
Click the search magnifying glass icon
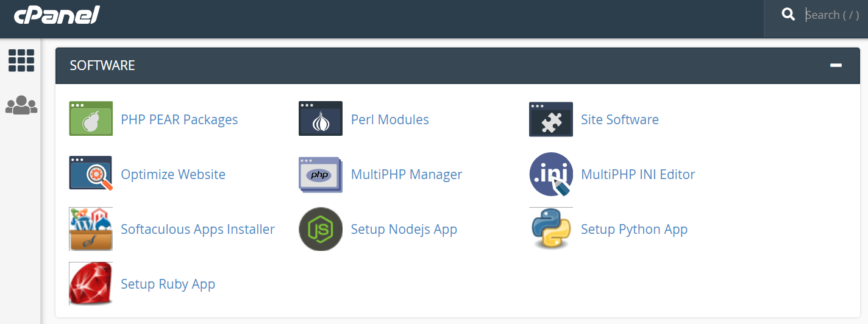click(789, 15)
